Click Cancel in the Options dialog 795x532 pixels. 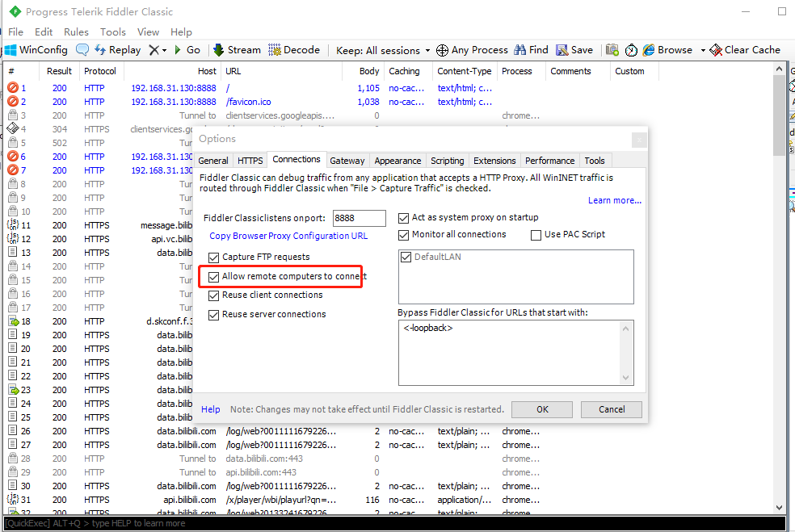coord(612,409)
